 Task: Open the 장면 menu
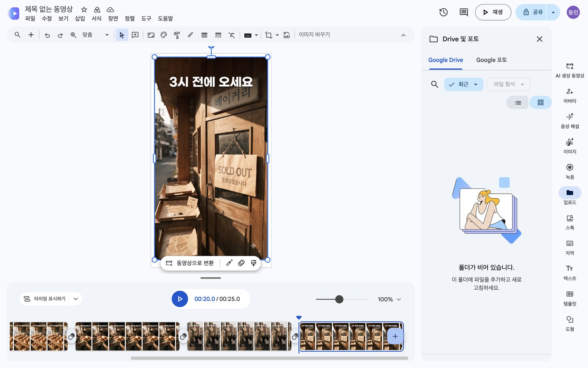(113, 18)
